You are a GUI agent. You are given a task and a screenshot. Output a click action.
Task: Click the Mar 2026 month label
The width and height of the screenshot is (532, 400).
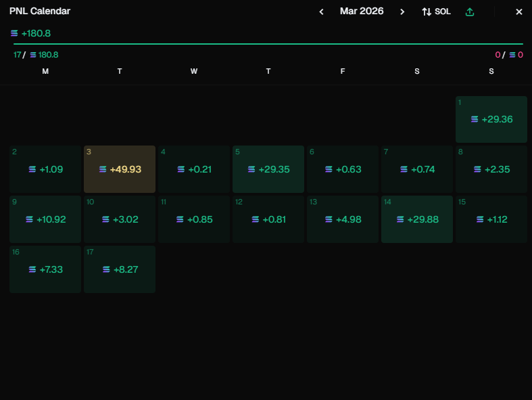tap(362, 12)
